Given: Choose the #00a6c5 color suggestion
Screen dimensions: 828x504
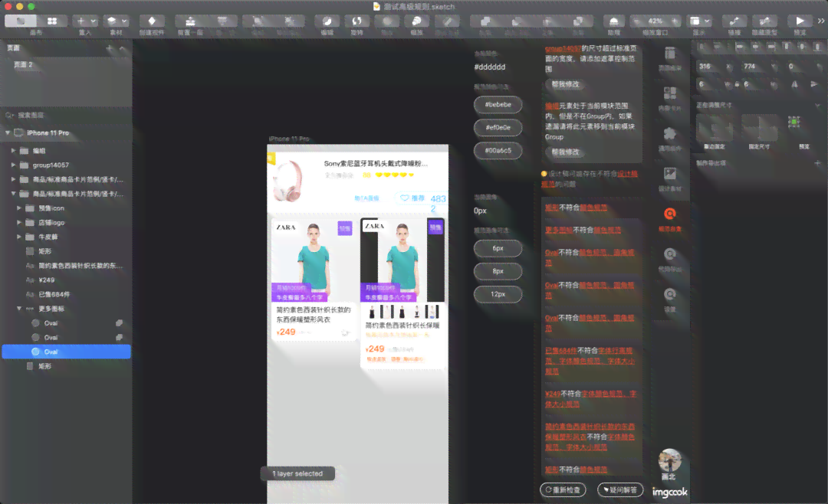Looking at the screenshot, I should pos(498,150).
